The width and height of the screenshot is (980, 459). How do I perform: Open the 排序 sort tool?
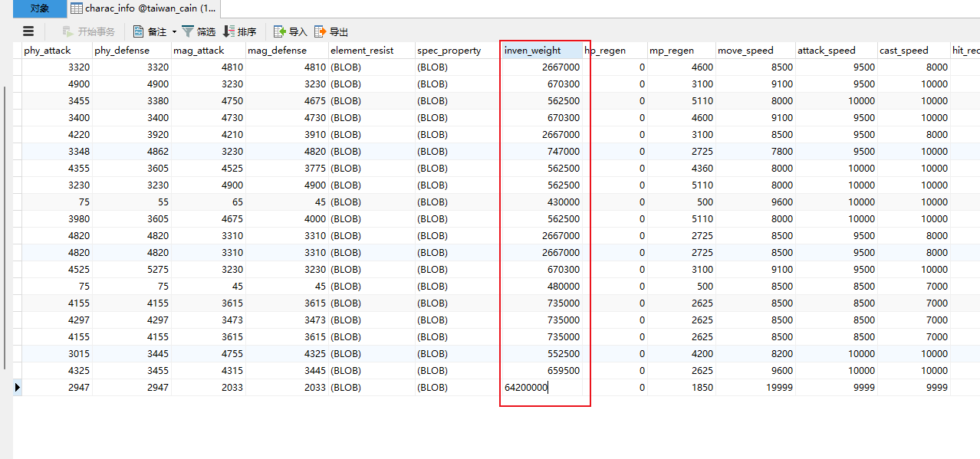(x=239, y=31)
